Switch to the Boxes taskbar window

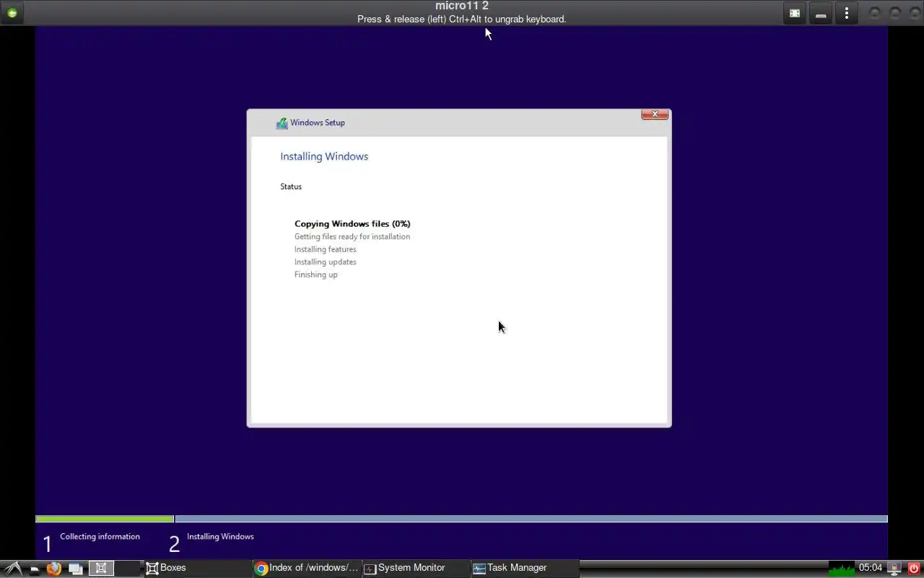click(x=198, y=568)
